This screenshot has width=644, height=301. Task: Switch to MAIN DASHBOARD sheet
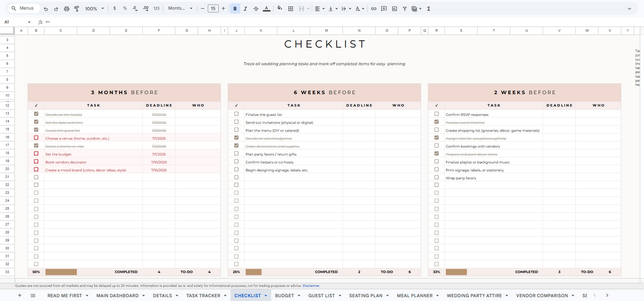click(117, 296)
